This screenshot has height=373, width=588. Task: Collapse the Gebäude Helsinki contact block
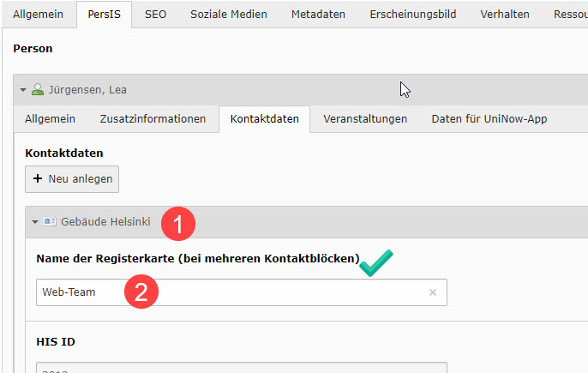pos(35,222)
